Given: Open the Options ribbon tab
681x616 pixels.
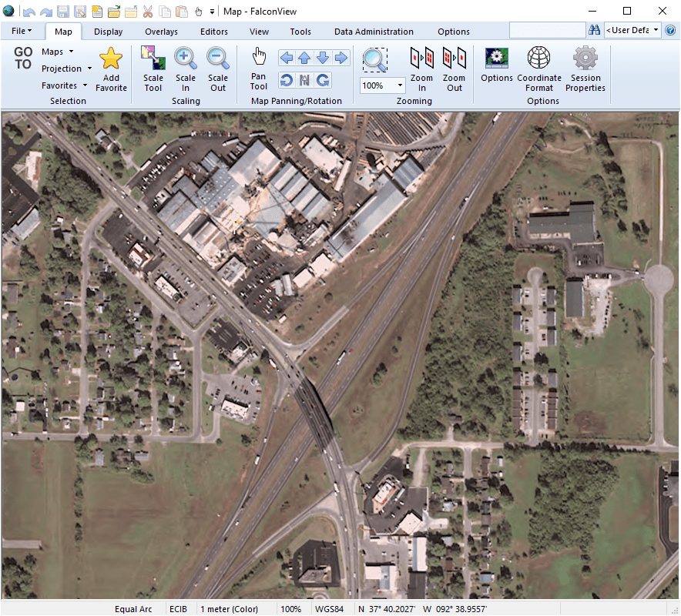Looking at the screenshot, I should point(454,32).
